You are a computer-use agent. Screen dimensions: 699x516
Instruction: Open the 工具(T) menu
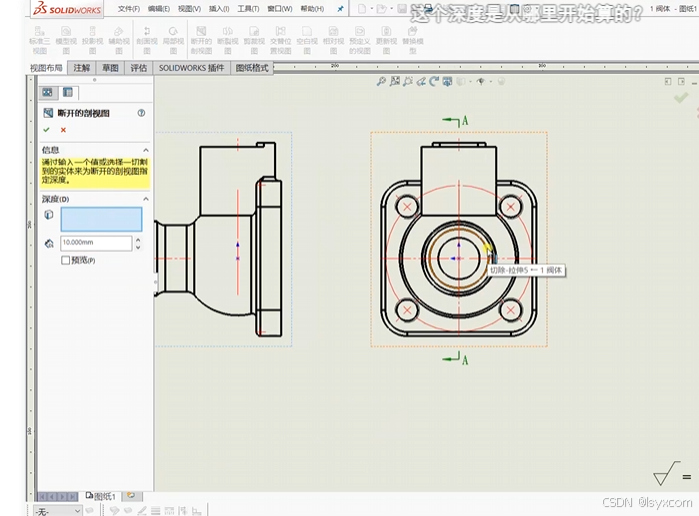pos(248,9)
